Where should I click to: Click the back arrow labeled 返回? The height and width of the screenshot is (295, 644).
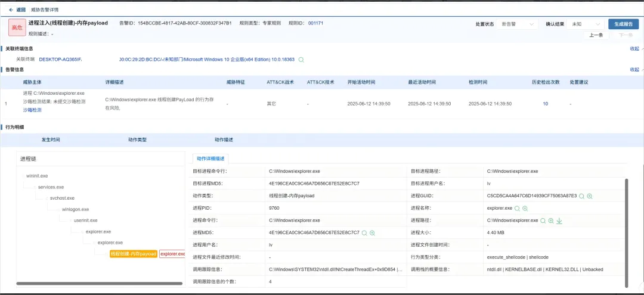pyautogui.click(x=17, y=10)
